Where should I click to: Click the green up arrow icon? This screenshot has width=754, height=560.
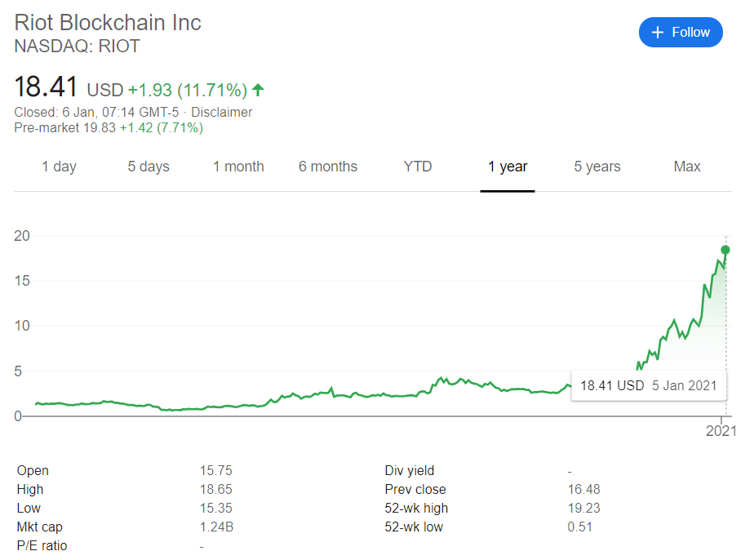(259, 90)
